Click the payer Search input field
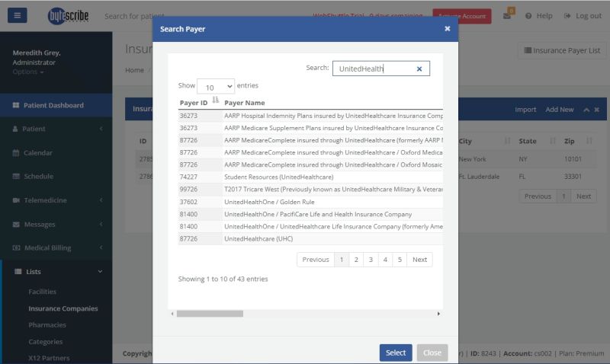 pyautogui.click(x=374, y=69)
